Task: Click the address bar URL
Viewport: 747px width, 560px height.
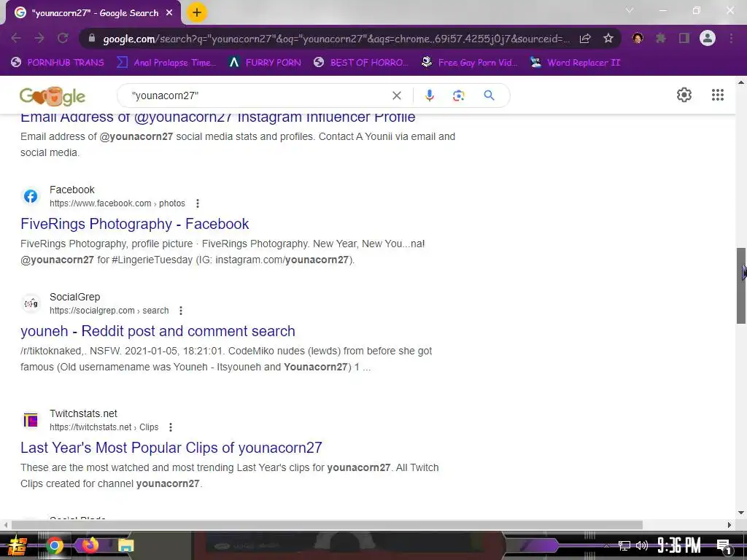Action: [x=336, y=39]
